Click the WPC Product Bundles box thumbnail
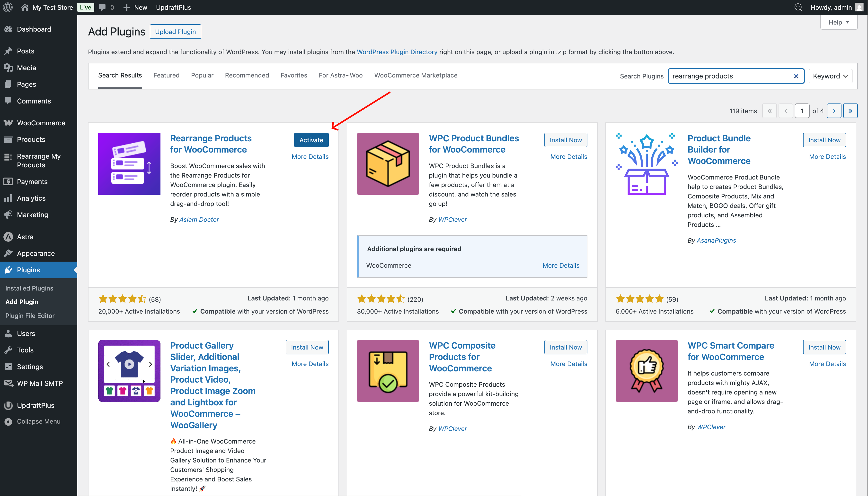 coord(388,163)
